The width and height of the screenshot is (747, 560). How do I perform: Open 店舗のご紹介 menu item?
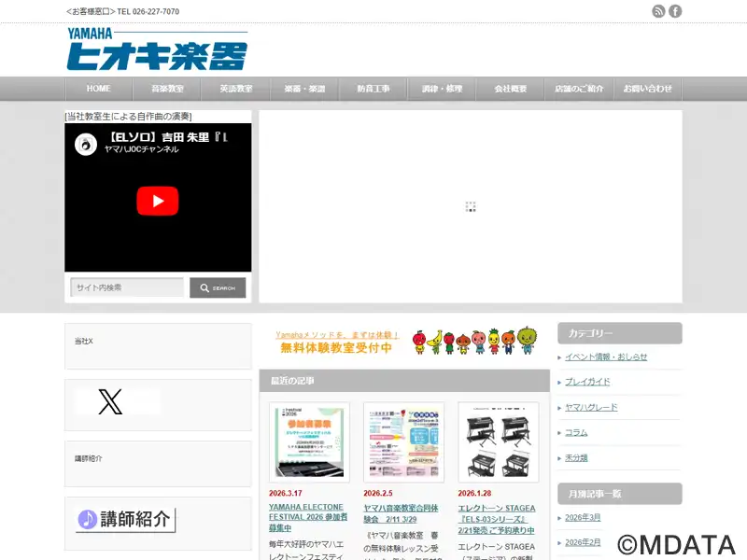579,89
